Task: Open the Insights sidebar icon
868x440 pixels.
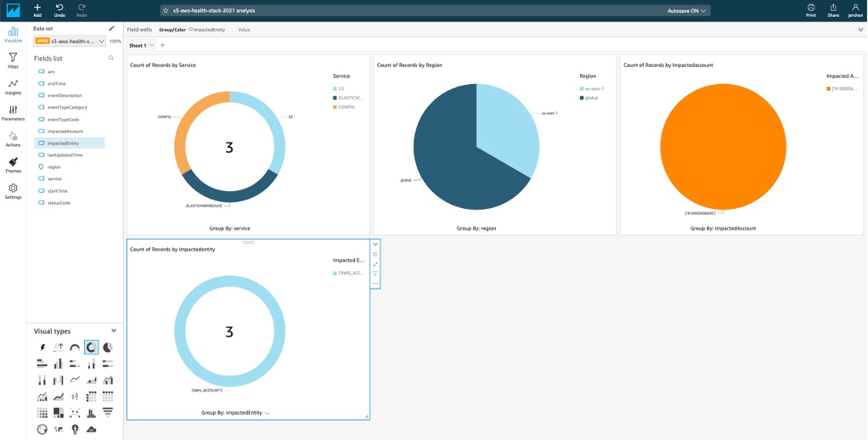Action: pos(13,87)
